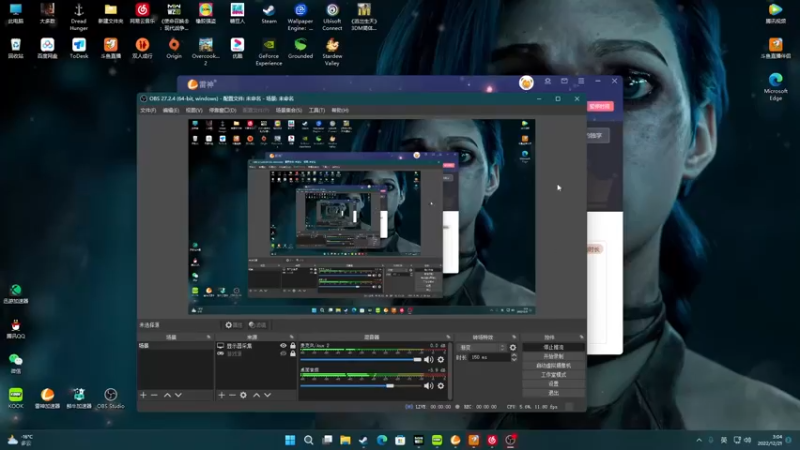Open settings gear for 麦克风/Aux 2 track
Viewport: 800px width, 450px height.
(441, 360)
